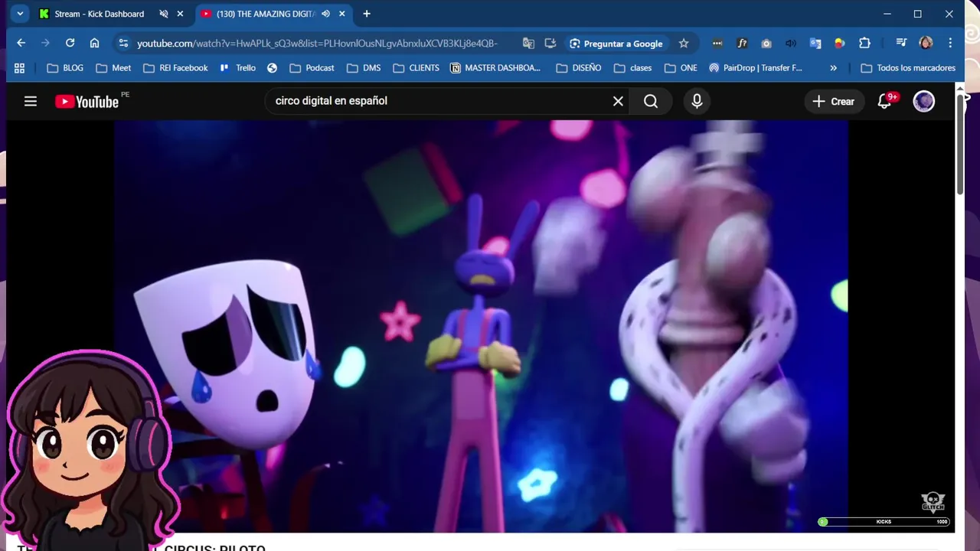Open the Google Translate extension
Screen dimensions: 980x551
(x=815, y=44)
